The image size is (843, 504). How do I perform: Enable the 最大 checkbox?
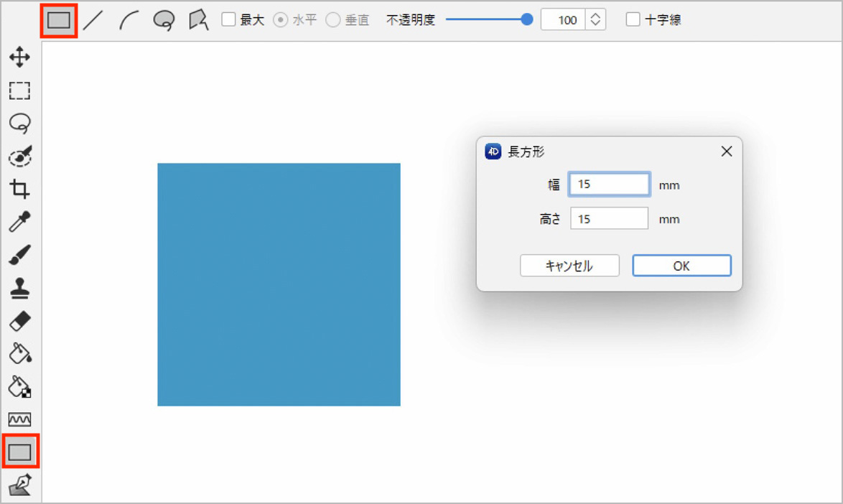(x=228, y=19)
